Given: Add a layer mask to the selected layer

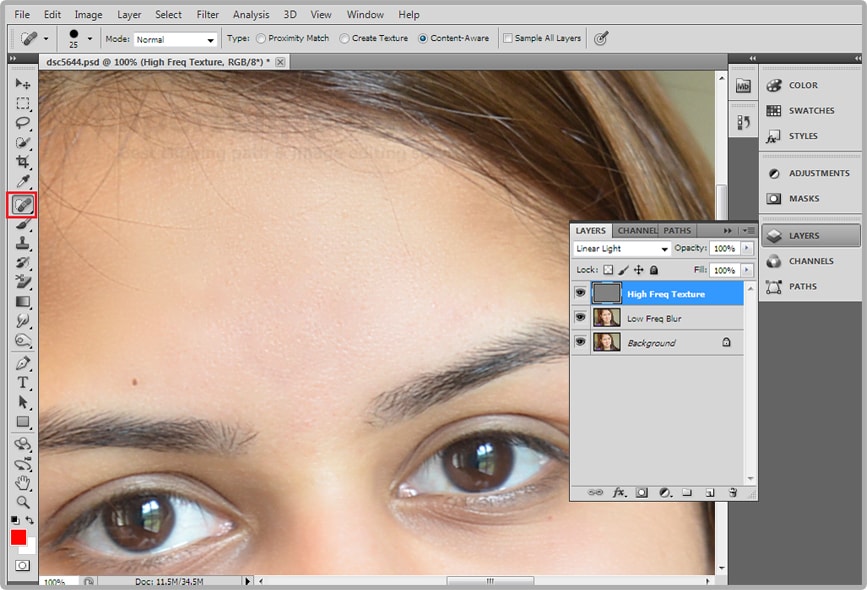Looking at the screenshot, I should [x=641, y=492].
